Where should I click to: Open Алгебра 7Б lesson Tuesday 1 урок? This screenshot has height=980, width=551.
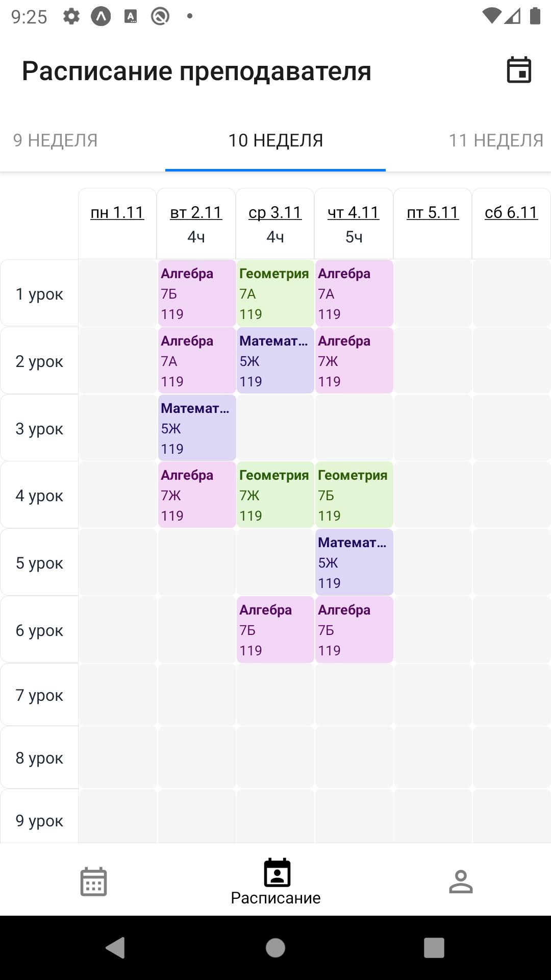tap(197, 293)
